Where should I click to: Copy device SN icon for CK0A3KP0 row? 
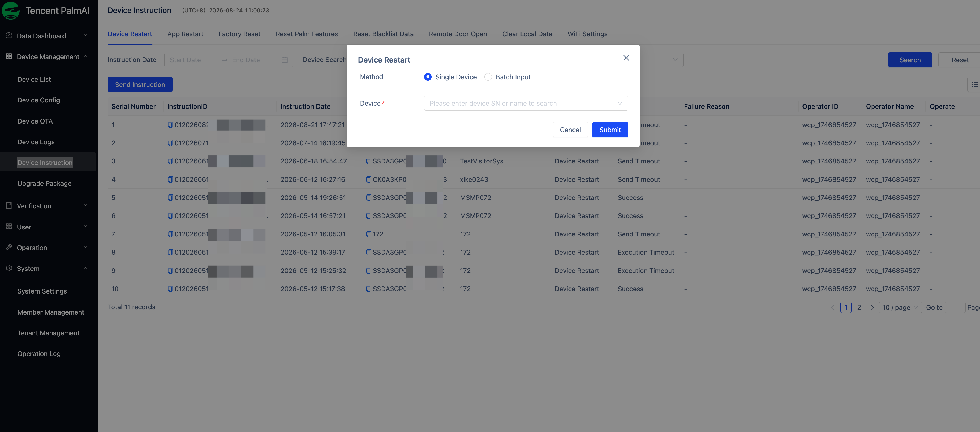[368, 179]
